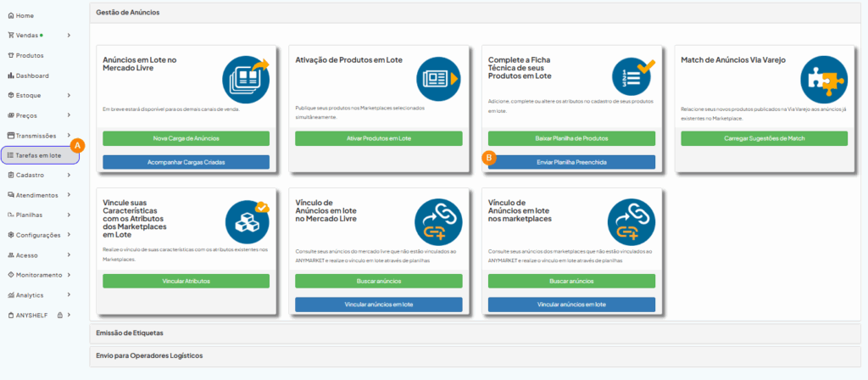Click the Vincular Atributos button
The image size is (868, 380).
click(x=186, y=281)
